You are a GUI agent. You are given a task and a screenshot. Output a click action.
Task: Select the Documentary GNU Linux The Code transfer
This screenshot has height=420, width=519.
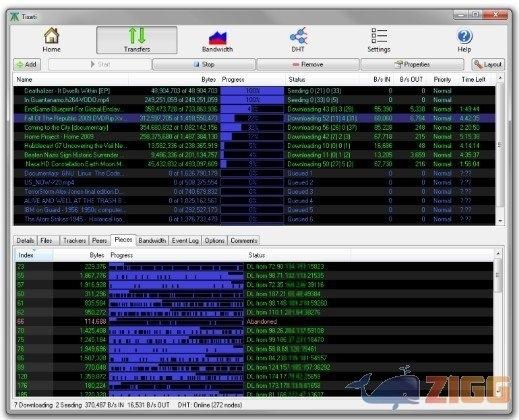coord(254,173)
